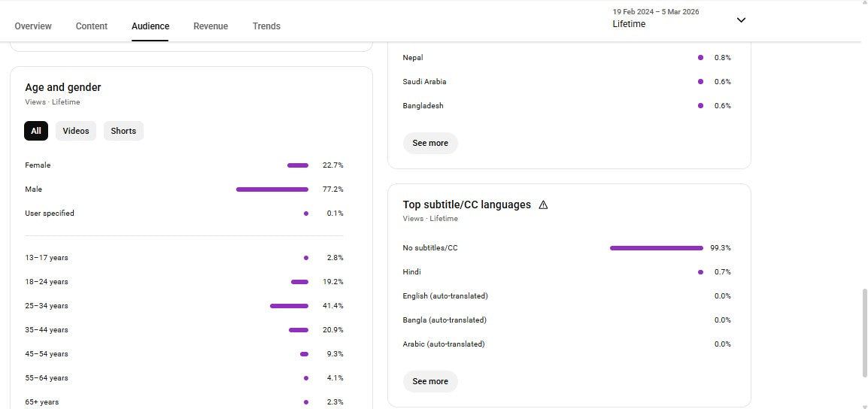Open the date range dropdown chevron
This screenshot has width=868, height=409.
pos(741,20)
